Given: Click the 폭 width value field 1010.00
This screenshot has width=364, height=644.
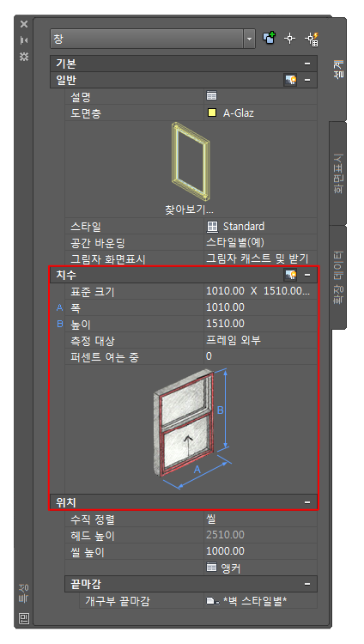Looking at the screenshot, I should click(260, 307).
